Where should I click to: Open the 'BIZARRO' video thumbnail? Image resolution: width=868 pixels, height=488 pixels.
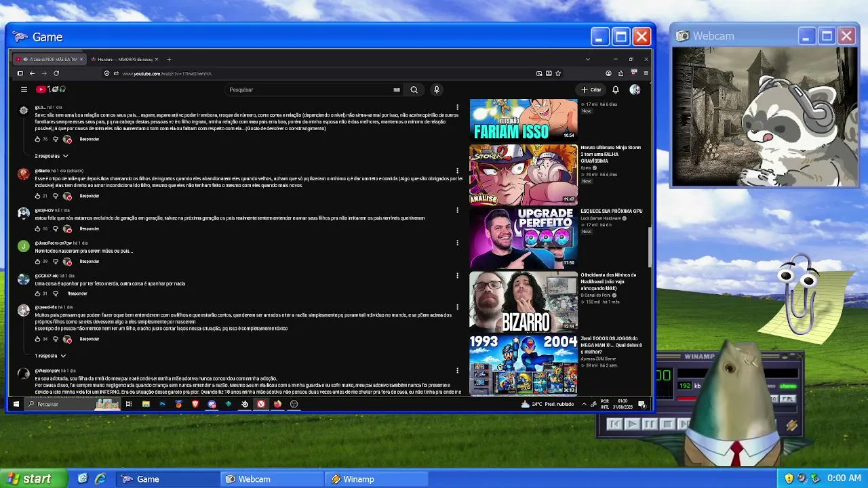[x=524, y=302]
